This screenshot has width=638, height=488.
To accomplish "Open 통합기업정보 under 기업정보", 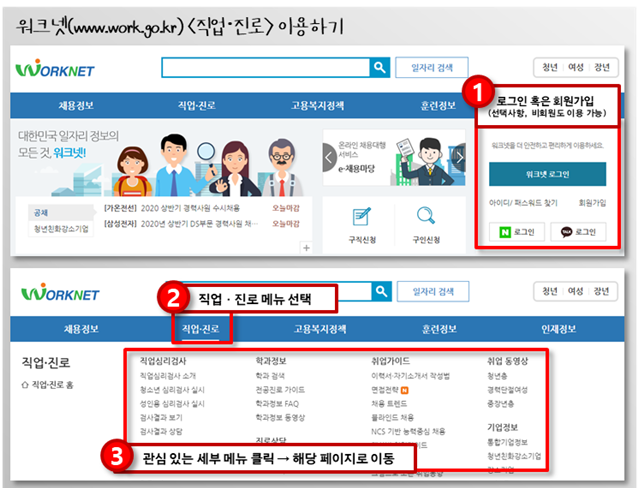I will tap(507, 442).
